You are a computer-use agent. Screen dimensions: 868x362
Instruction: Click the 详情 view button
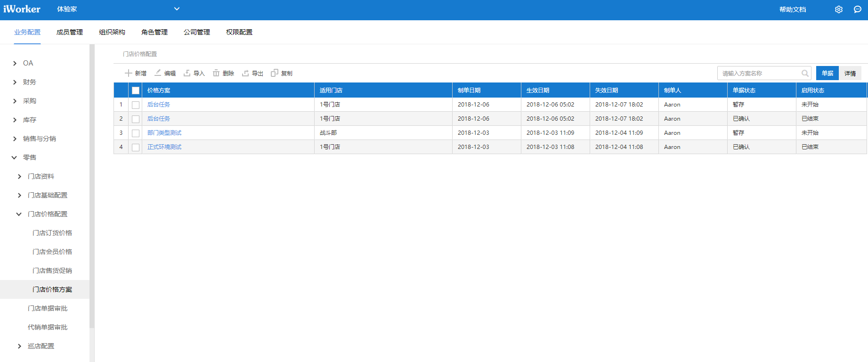click(850, 73)
